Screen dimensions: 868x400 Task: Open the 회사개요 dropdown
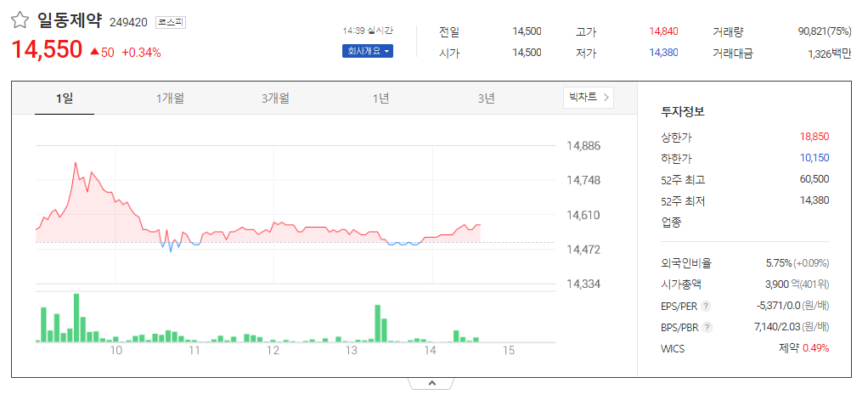[368, 52]
